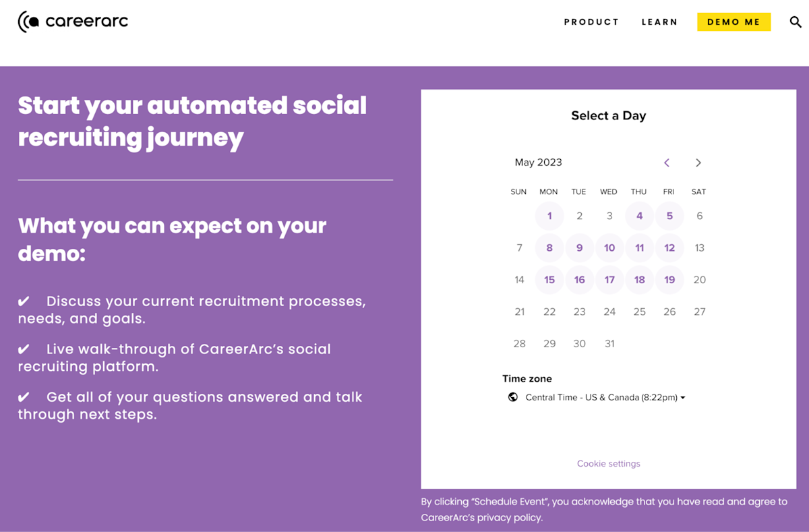
Task: Open the search magnifier icon
Action: click(x=795, y=22)
